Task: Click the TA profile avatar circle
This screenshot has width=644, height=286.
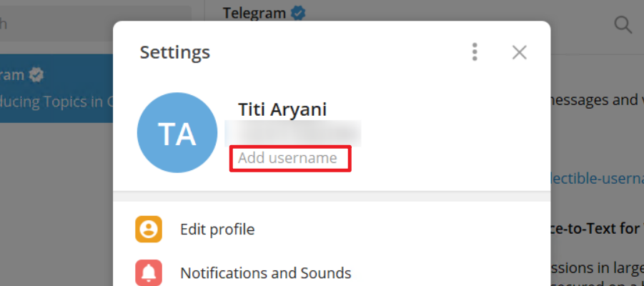Action: (177, 132)
